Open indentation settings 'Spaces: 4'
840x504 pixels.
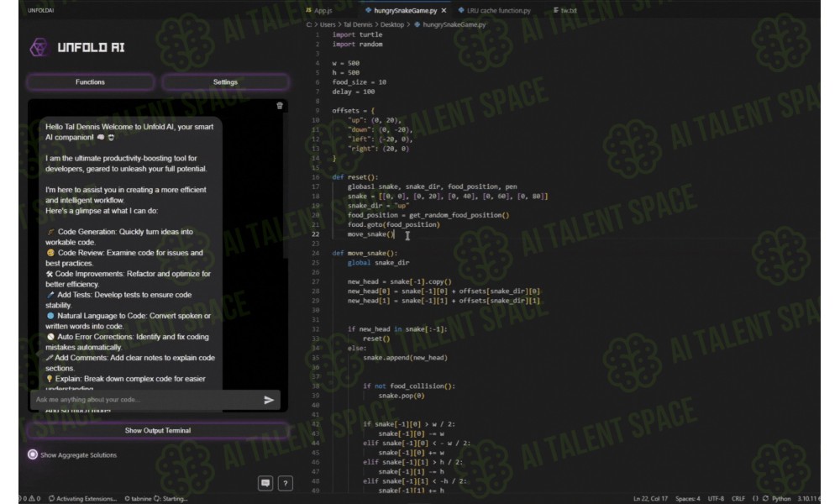(x=687, y=499)
